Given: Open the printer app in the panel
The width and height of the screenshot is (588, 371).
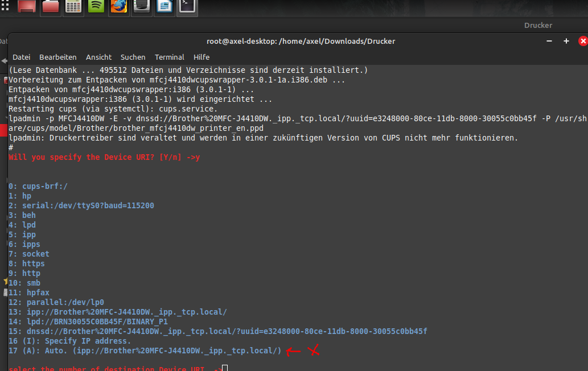Looking at the screenshot, I should 142,6.
